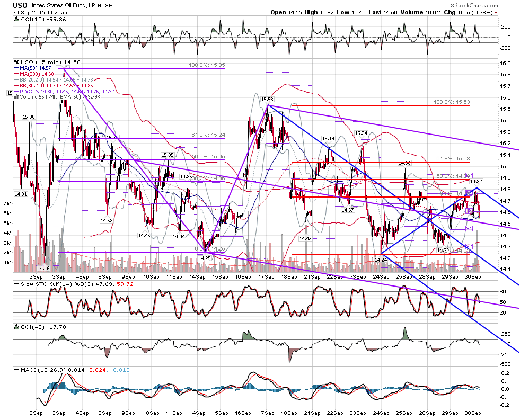Click the "MACD(12,26,9)" indicator label
The image size is (520, 420).
tap(44, 370)
